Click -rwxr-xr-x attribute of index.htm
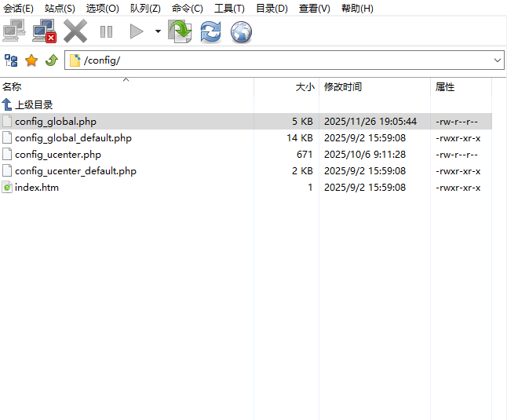The width and height of the screenshot is (507, 420). coord(458,188)
